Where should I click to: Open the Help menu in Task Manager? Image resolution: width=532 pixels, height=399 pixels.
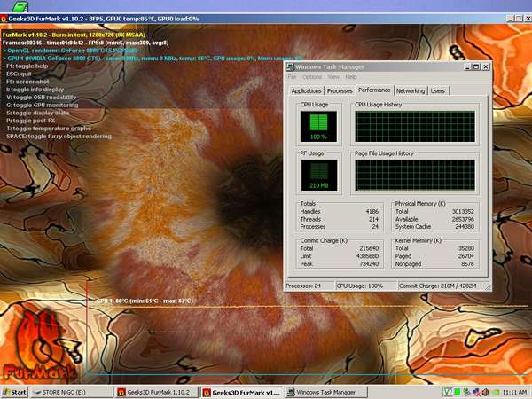(x=350, y=77)
